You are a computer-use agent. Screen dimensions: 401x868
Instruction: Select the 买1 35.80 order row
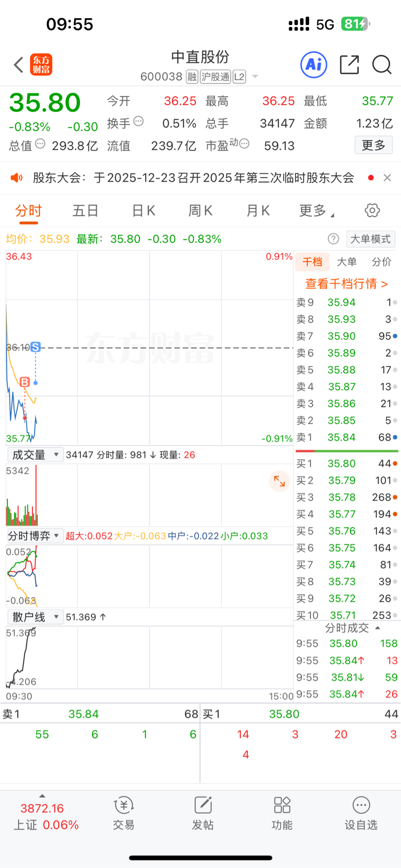(347, 464)
